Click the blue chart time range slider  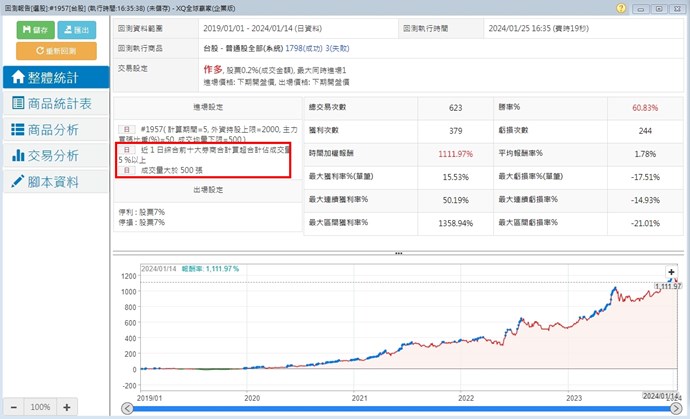click(400, 408)
